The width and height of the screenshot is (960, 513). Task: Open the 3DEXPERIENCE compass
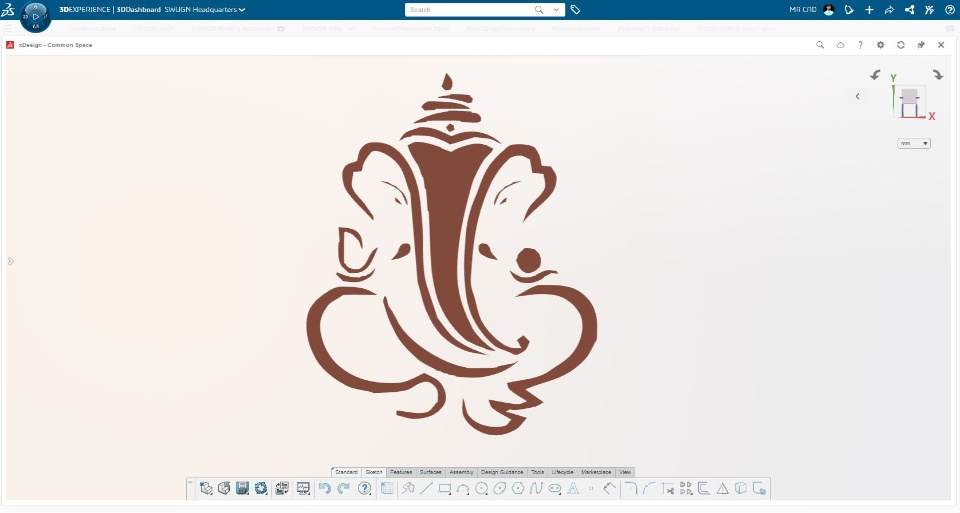point(35,16)
